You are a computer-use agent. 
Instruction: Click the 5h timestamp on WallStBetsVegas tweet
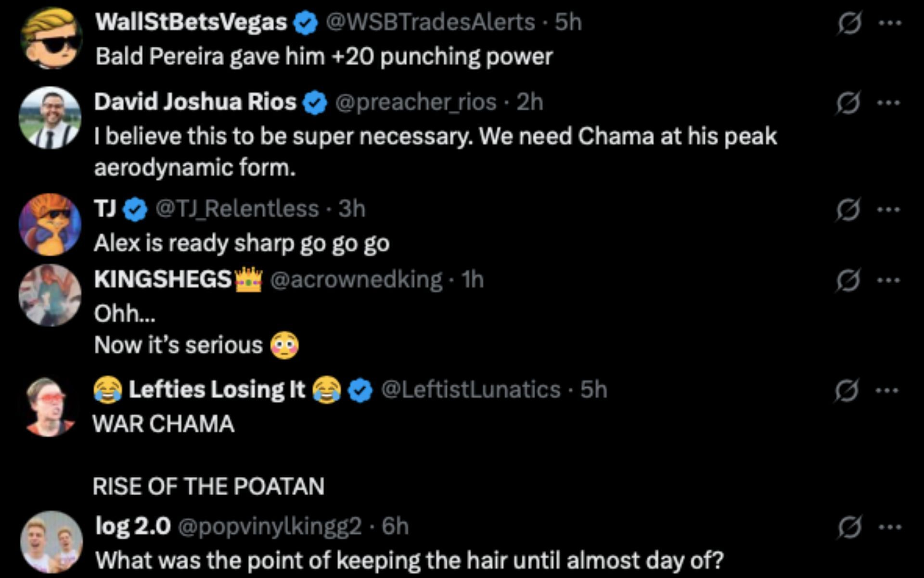(x=568, y=22)
